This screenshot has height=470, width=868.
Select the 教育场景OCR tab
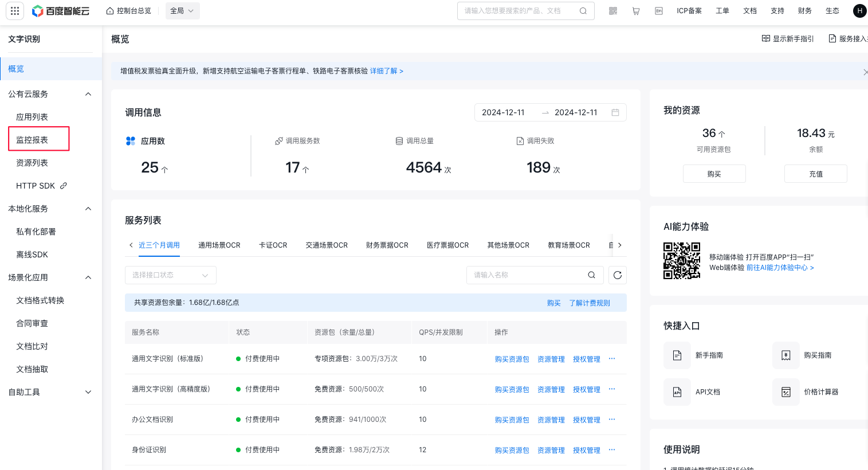point(569,245)
